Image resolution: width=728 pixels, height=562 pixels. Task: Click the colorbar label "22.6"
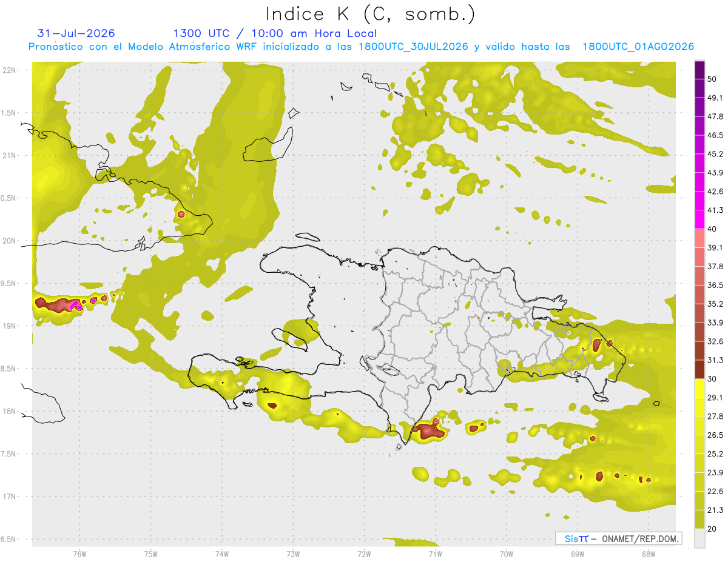pos(715,492)
